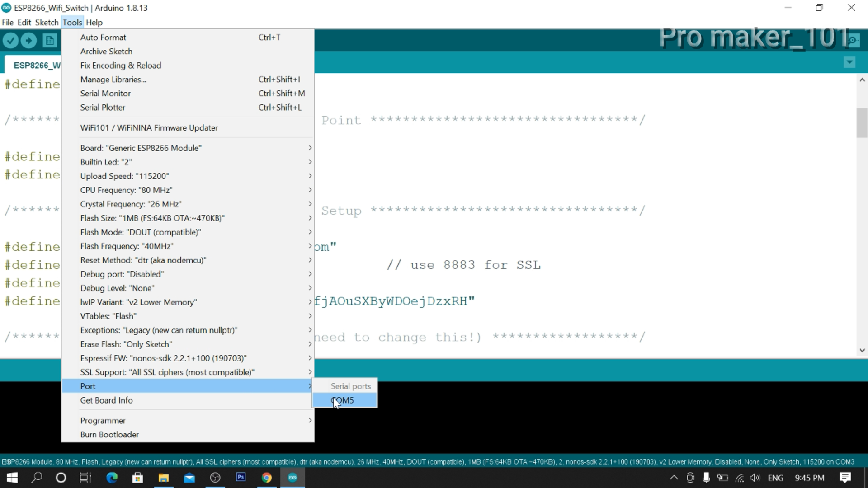Image resolution: width=868 pixels, height=488 pixels.
Task: Expand the Board: Generic ESP8266 Module submenu
Action: point(141,148)
